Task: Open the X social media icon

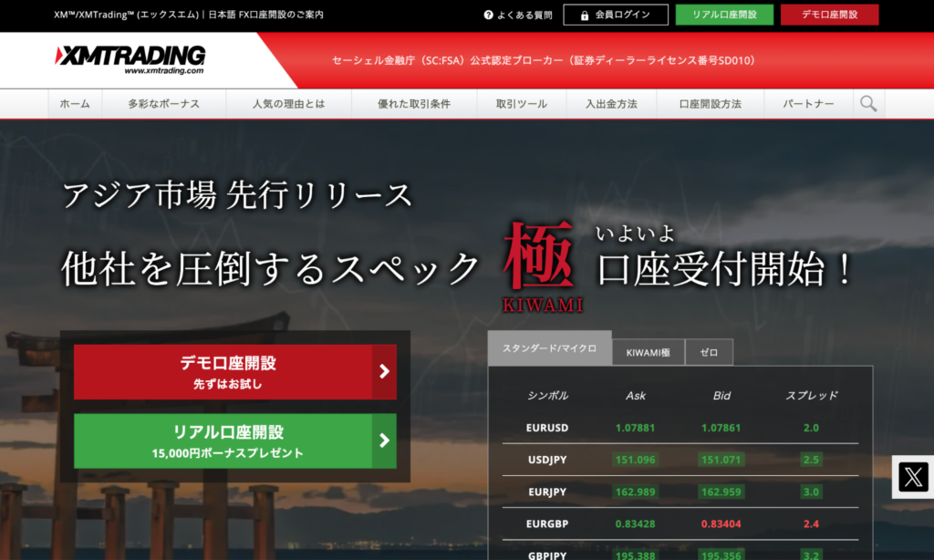Action: [913, 477]
